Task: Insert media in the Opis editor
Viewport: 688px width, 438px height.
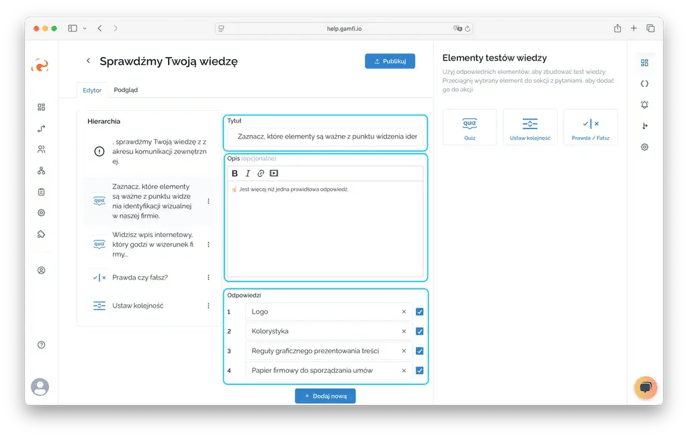Action: pyautogui.click(x=274, y=173)
